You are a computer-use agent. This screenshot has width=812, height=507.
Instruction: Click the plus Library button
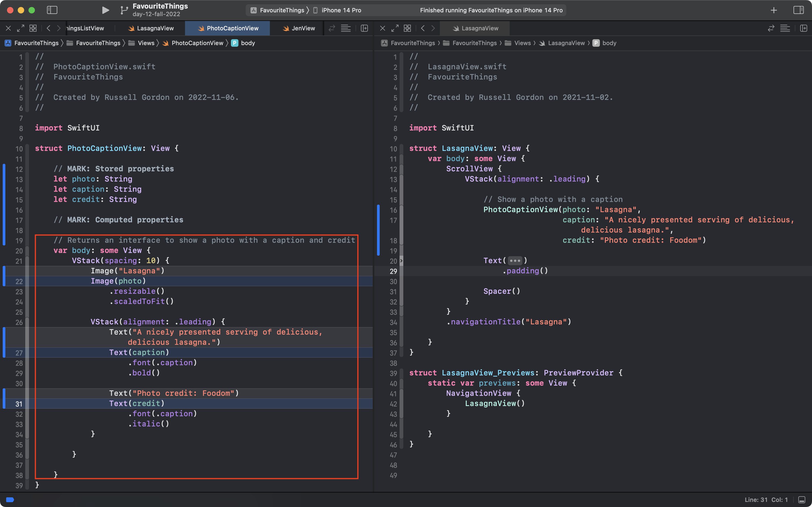[773, 10]
